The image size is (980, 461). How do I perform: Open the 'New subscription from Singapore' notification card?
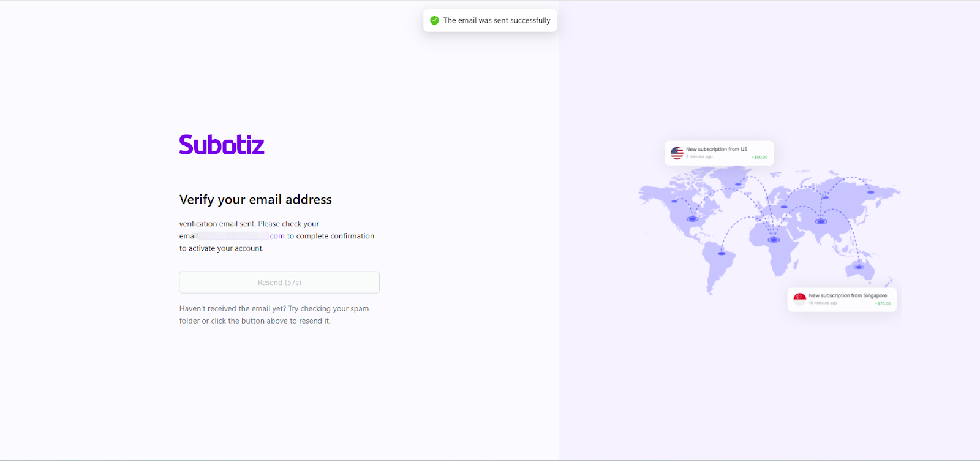(842, 299)
